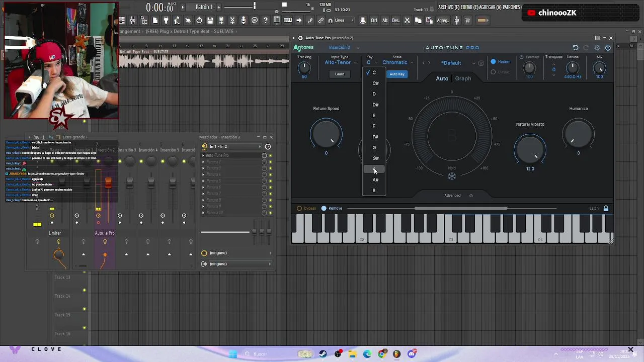Expand the Ranura 2 slot arrow
644x362 pixels.
point(203,162)
